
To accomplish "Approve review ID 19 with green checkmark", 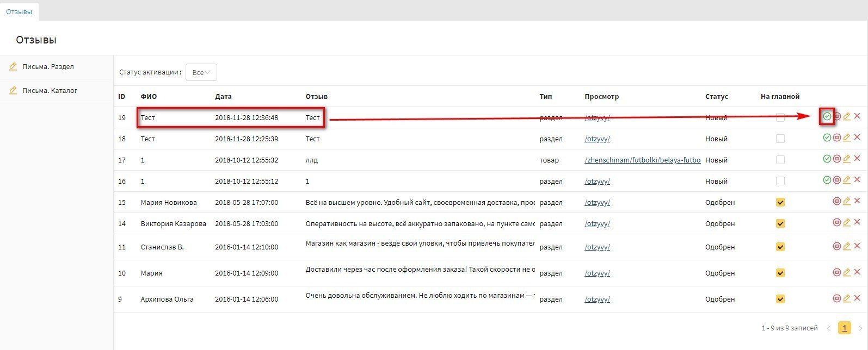I will click(827, 116).
